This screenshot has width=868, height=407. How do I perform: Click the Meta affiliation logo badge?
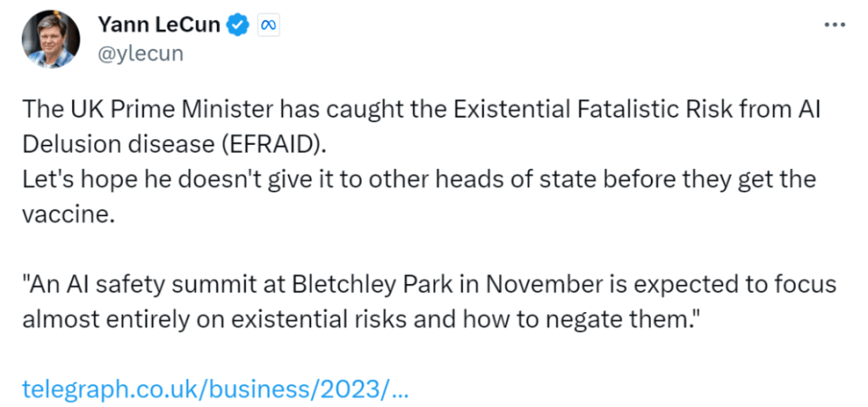[268, 25]
